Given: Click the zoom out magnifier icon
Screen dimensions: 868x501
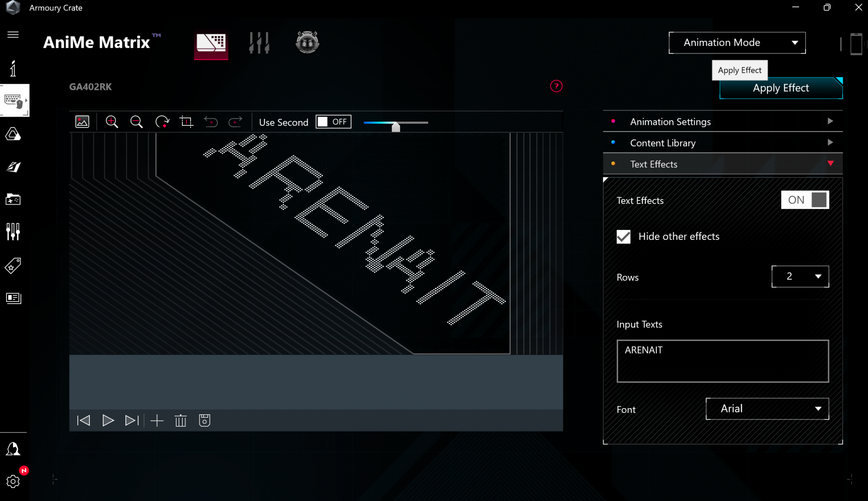Looking at the screenshot, I should point(136,122).
